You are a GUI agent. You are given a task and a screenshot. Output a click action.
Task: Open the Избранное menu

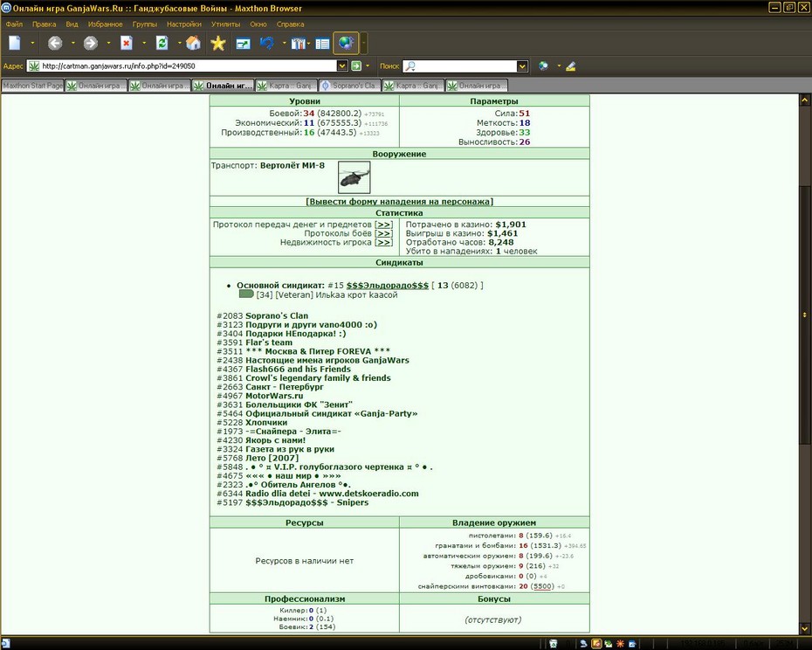click(x=105, y=24)
